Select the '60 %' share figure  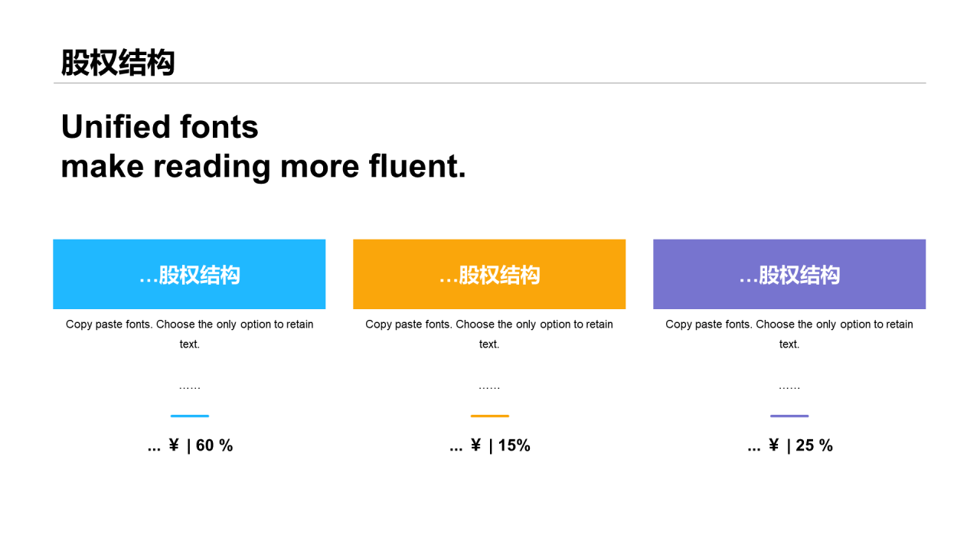pos(214,445)
